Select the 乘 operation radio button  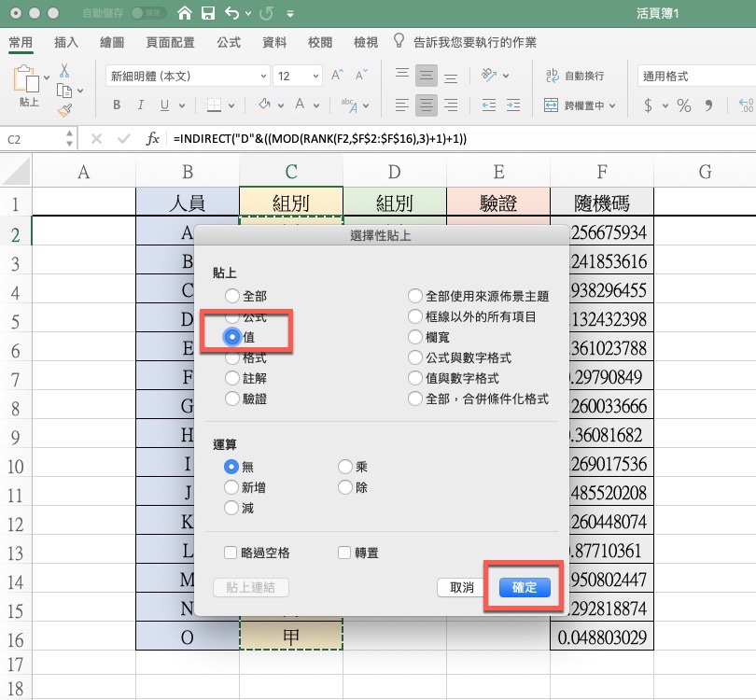point(344,466)
